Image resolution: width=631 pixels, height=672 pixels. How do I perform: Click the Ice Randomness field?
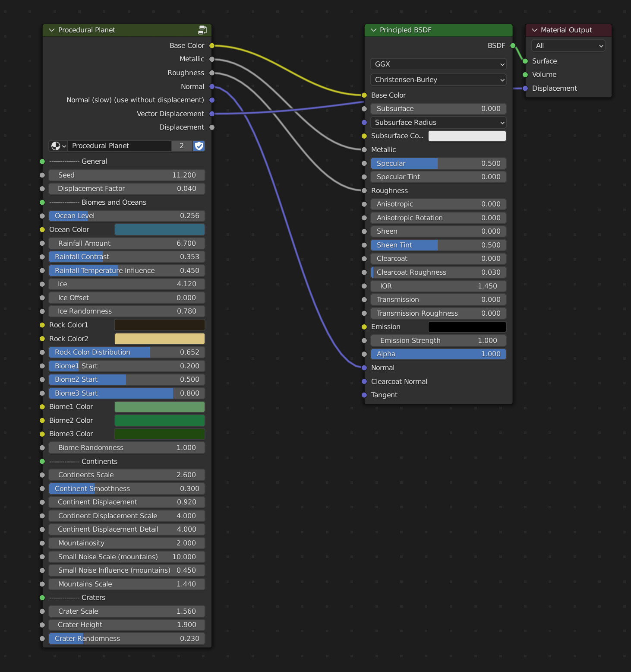(127, 311)
